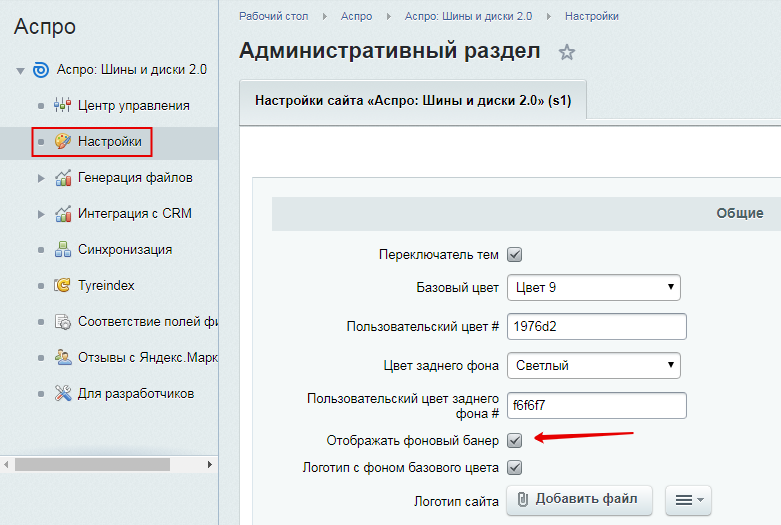Image resolution: width=781 pixels, height=525 pixels.
Task: Click the Отзывы с Яндекс.Маркет users icon
Action: click(63, 358)
